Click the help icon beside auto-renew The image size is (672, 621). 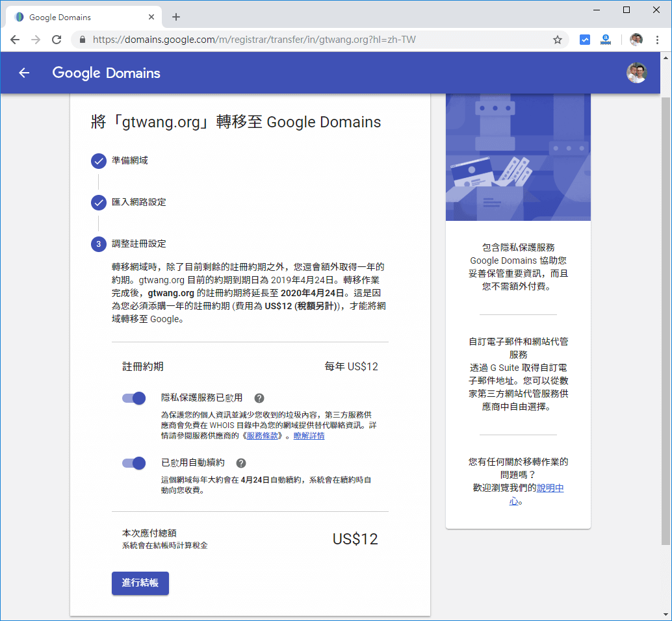tap(241, 463)
